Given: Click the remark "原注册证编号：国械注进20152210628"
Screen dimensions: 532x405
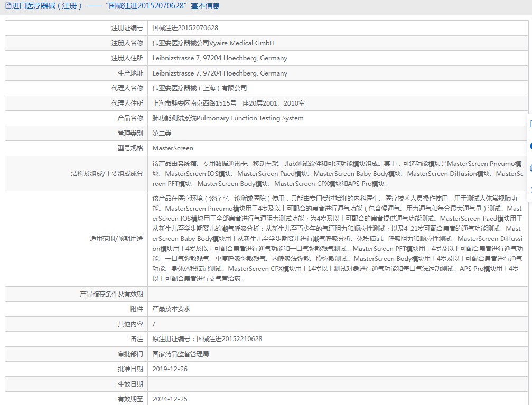Looking at the screenshot, I should pyautogui.click(x=207, y=339).
